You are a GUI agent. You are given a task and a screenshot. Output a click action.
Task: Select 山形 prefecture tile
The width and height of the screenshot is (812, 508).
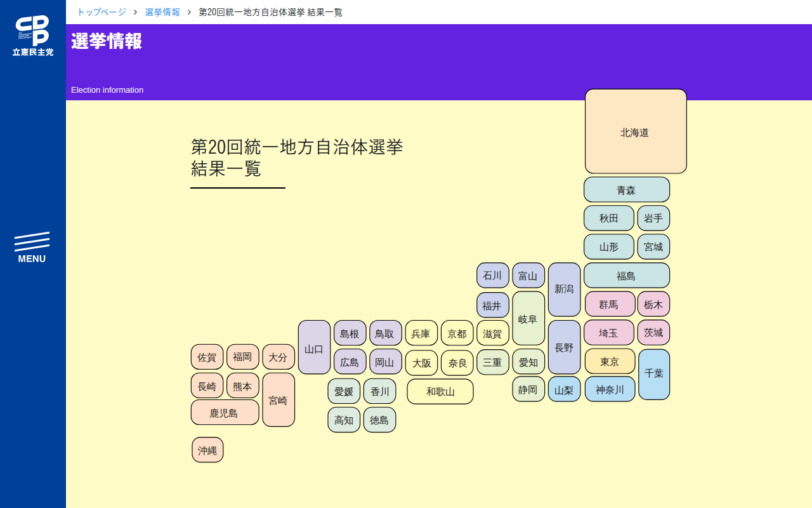609,247
